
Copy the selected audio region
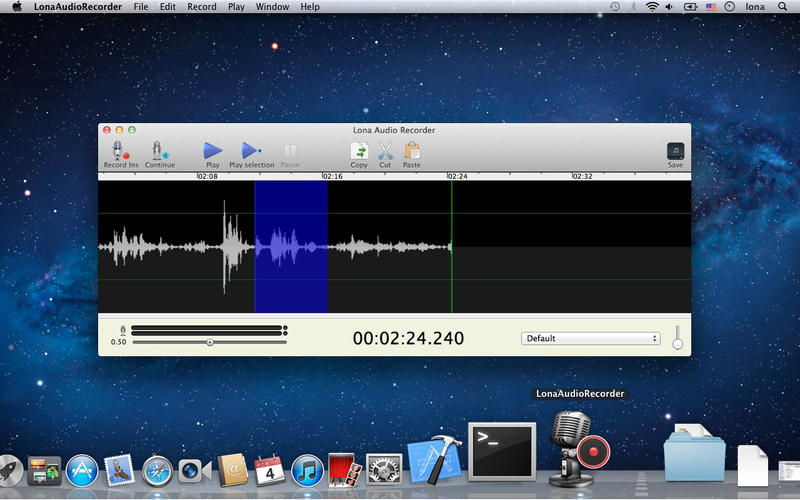[358, 151]
